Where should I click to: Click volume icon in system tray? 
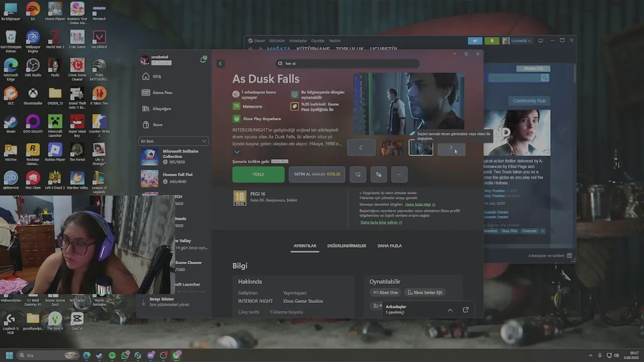click(616, 355)
